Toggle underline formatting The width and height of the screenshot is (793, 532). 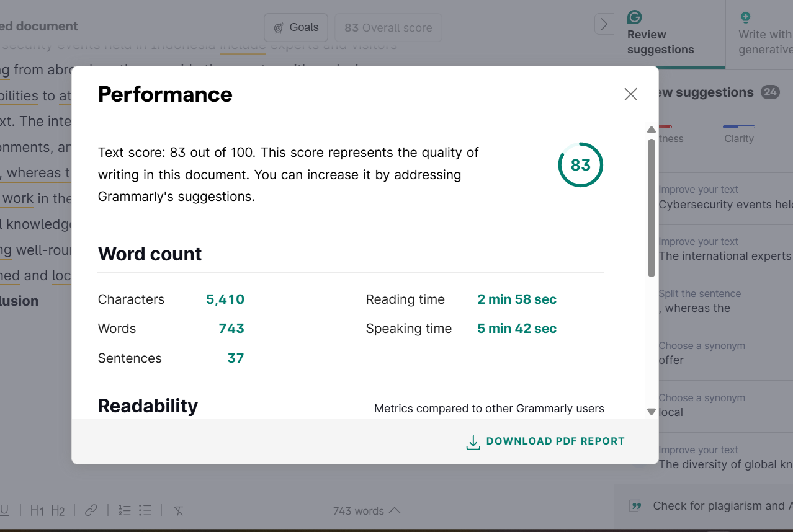pos(4,510)
